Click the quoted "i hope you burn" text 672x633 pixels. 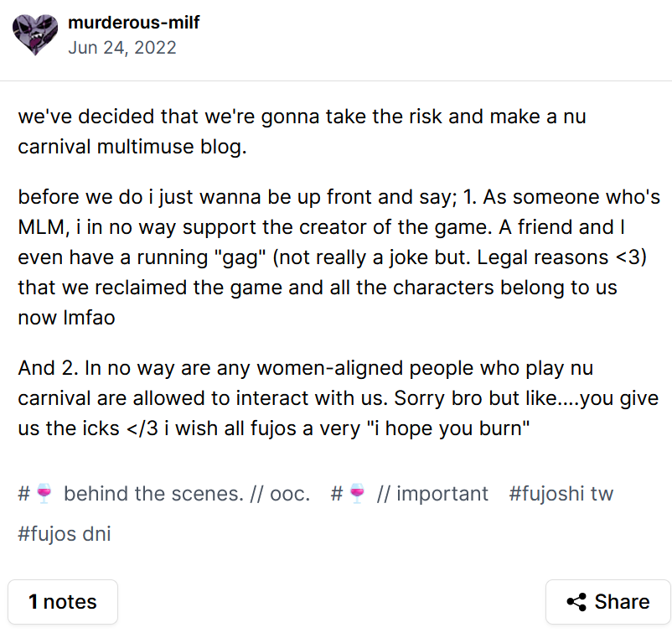click(x=447, y=429)
